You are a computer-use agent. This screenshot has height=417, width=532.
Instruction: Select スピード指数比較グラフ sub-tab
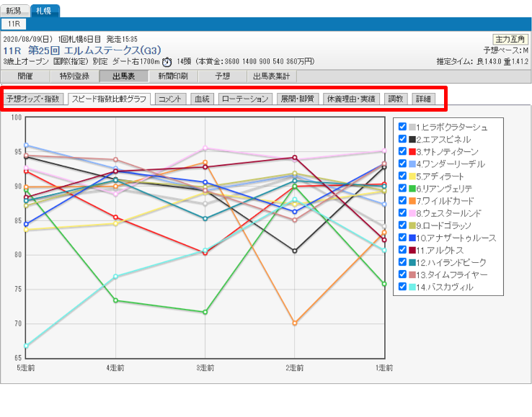[109, 99]
